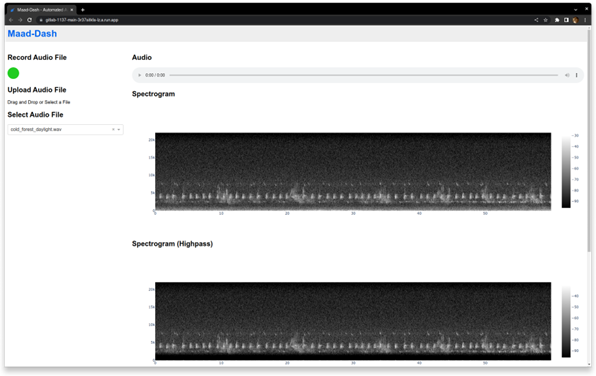The height and width of the screenshot is (376, 596).
Task: Go forward using the browser forward arrow
Action: [x=20, y=20]
